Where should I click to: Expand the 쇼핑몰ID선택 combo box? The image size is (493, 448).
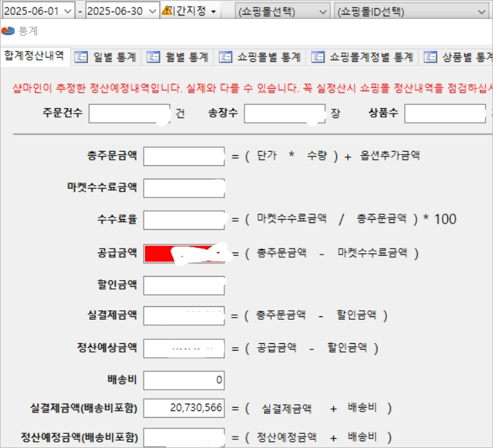[x=412, y=11]
